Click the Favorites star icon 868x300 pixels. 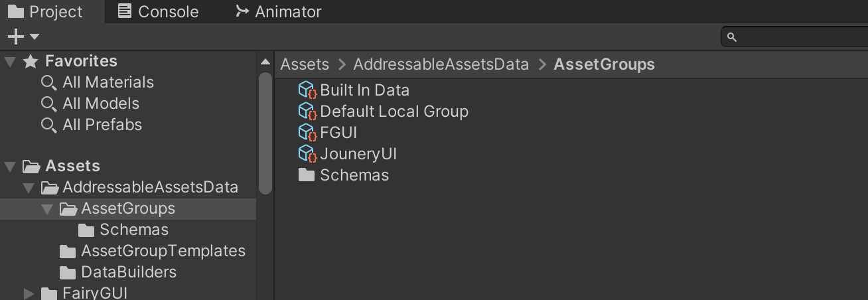pos(31,62)
